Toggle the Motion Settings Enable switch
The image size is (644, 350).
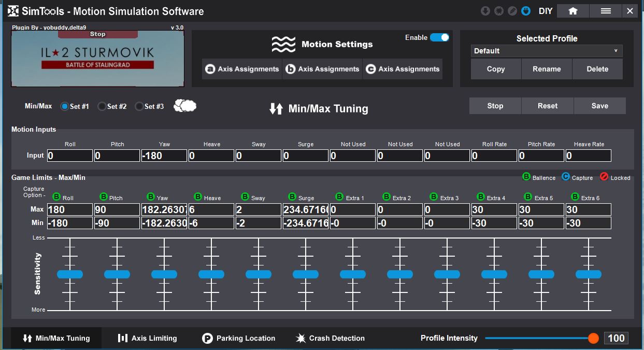click(439, 37)
